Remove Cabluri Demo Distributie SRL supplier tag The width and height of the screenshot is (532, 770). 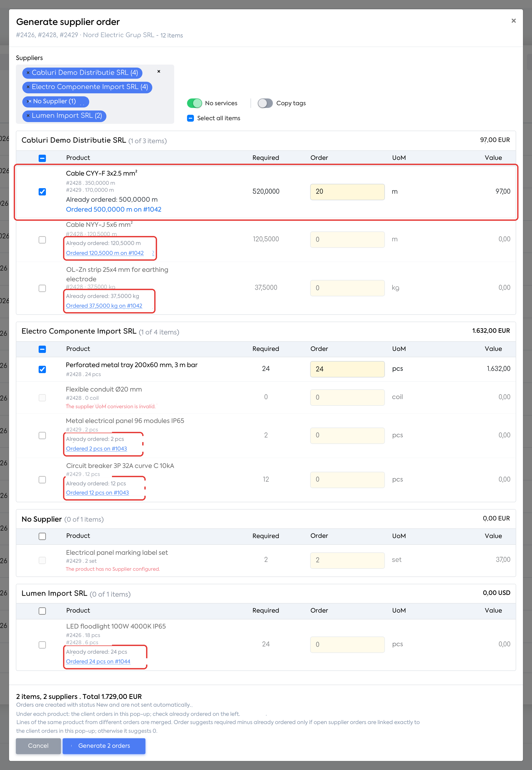(x=28, y=73)
